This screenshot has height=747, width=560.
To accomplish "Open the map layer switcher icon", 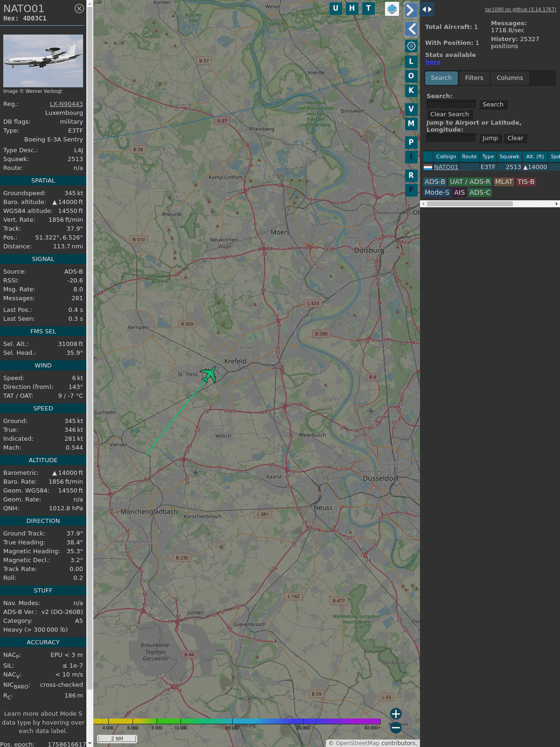I will pos(392,9).
